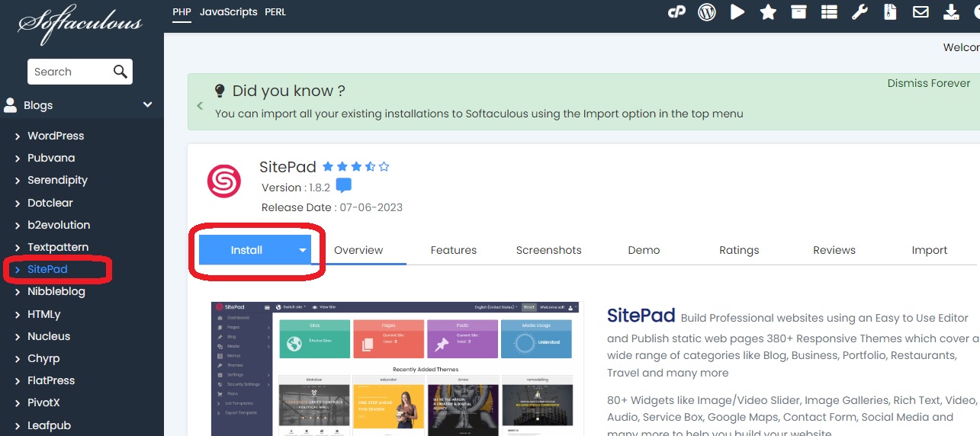
Task: Select Nibbleblog in the sidebar
Action: [56, 291]
